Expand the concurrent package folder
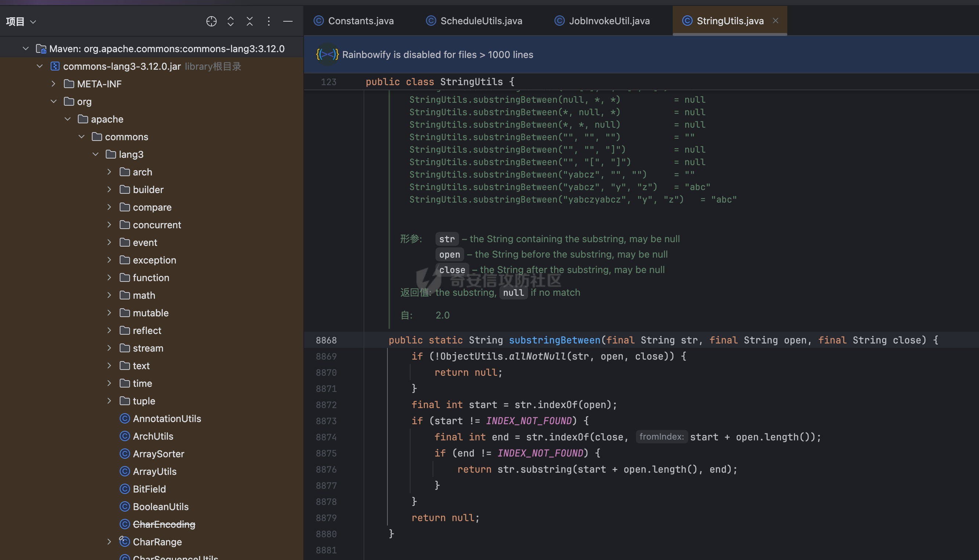The width and height of the screenshot is (979, 560). point(109,225)
